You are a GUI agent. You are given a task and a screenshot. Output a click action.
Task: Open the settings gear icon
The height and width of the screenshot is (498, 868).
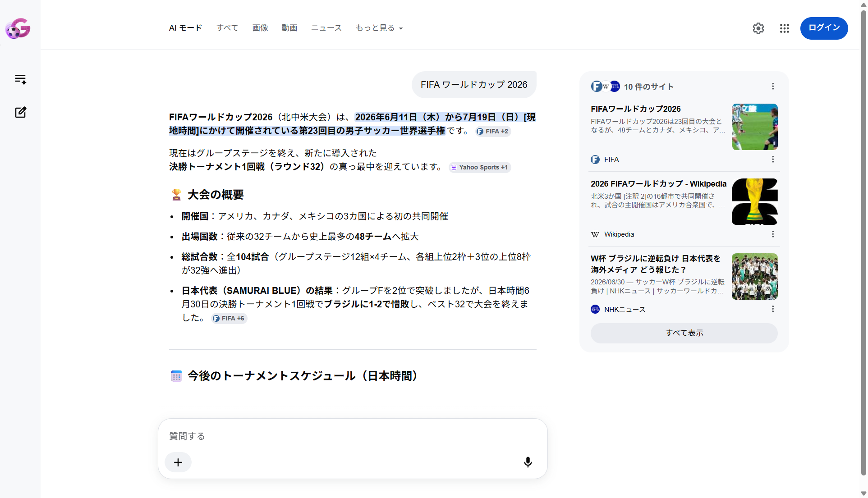click(758, 28)
